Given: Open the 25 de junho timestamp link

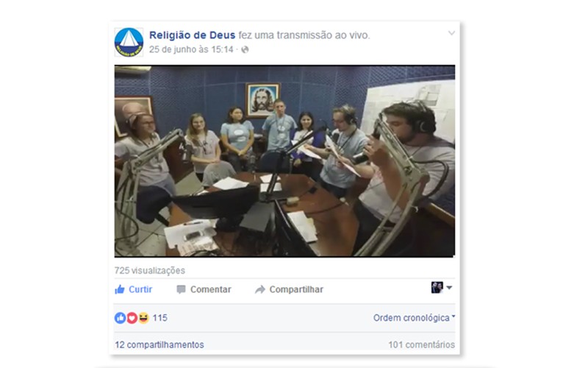Looking at the screenshot, I should click(191, 49).
